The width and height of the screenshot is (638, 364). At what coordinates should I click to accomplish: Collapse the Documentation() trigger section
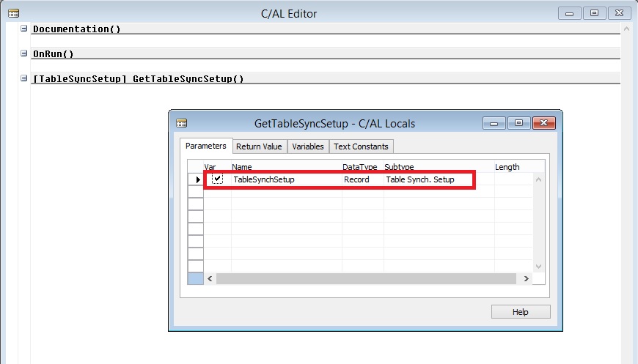[x=24, y=29]
